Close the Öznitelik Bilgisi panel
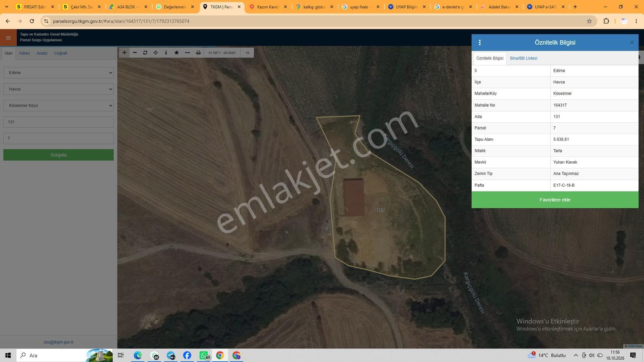The width and height of the screenshot is (644, 362). tap(632, 43)
